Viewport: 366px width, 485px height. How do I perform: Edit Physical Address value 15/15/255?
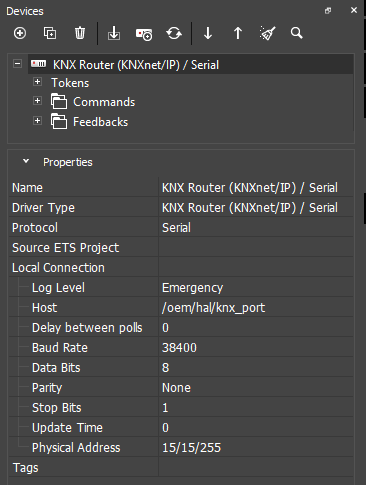pos(256,447)
